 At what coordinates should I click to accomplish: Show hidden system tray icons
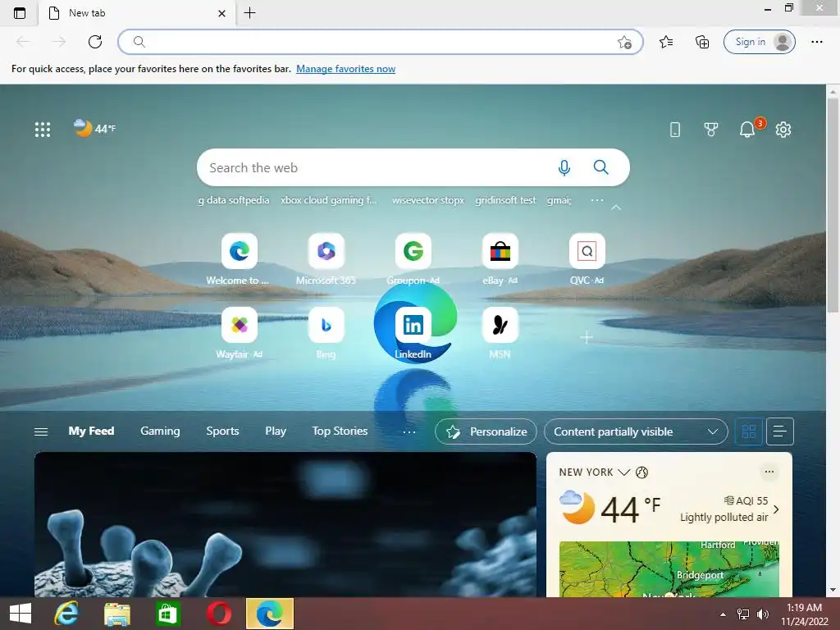723,614
